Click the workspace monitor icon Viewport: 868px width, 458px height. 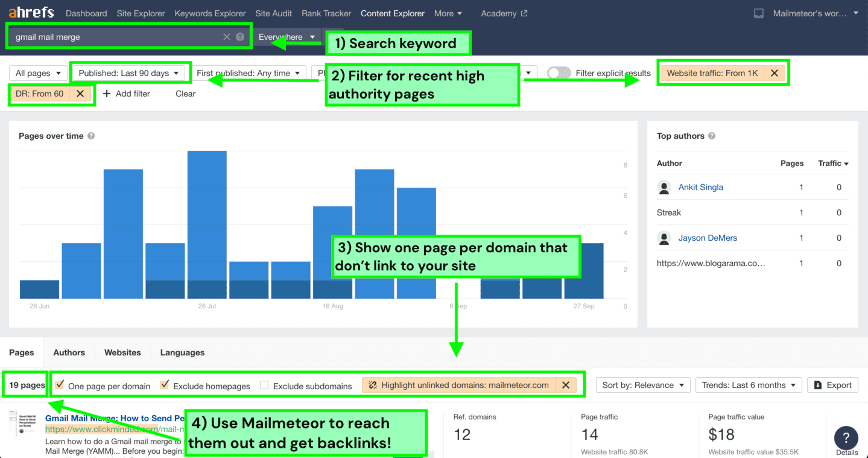pyautogui.click(x=759, y=13)
